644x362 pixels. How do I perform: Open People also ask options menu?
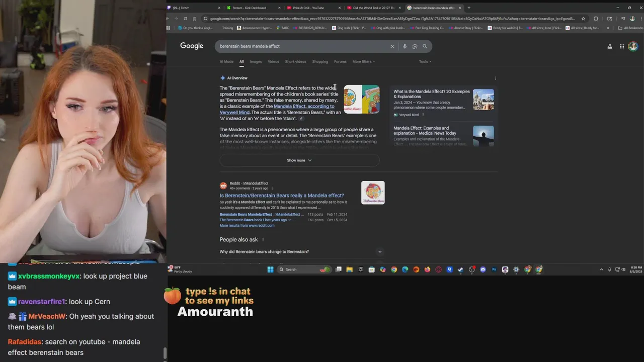tap(263, 240)
